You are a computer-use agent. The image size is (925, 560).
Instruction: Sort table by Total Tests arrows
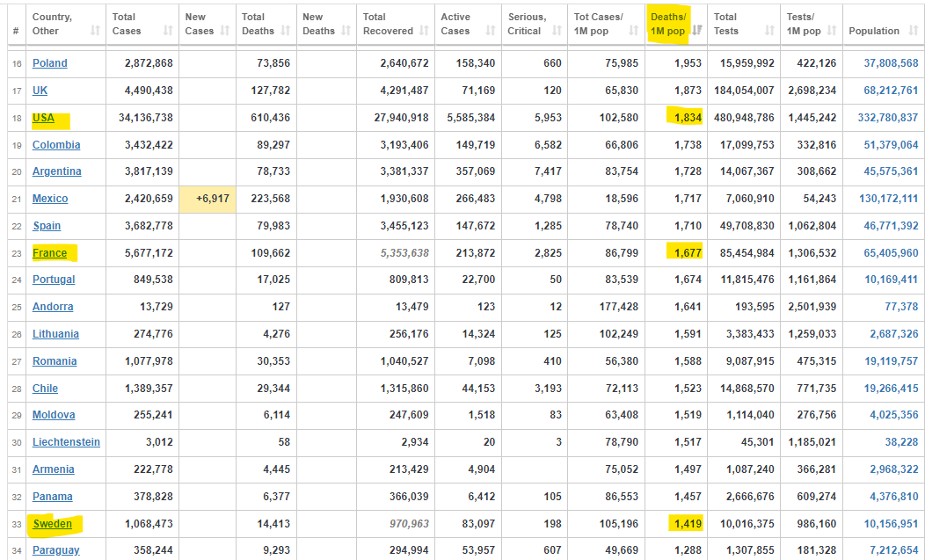769,31
